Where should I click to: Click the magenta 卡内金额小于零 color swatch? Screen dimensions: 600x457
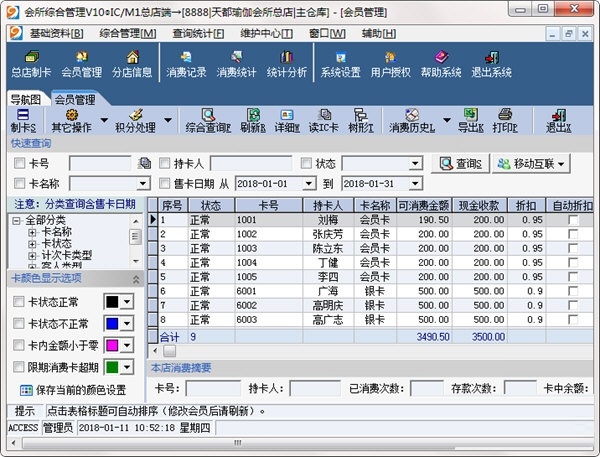[112, 346]
